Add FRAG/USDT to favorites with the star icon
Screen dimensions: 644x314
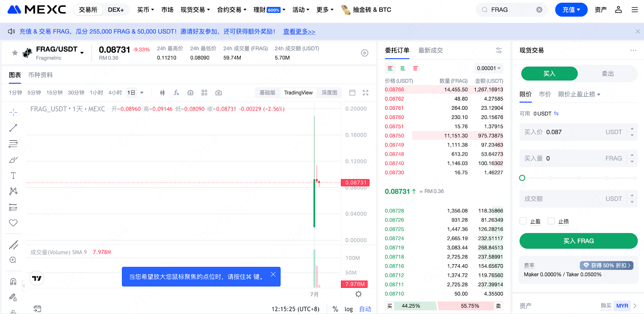point(15,53)
